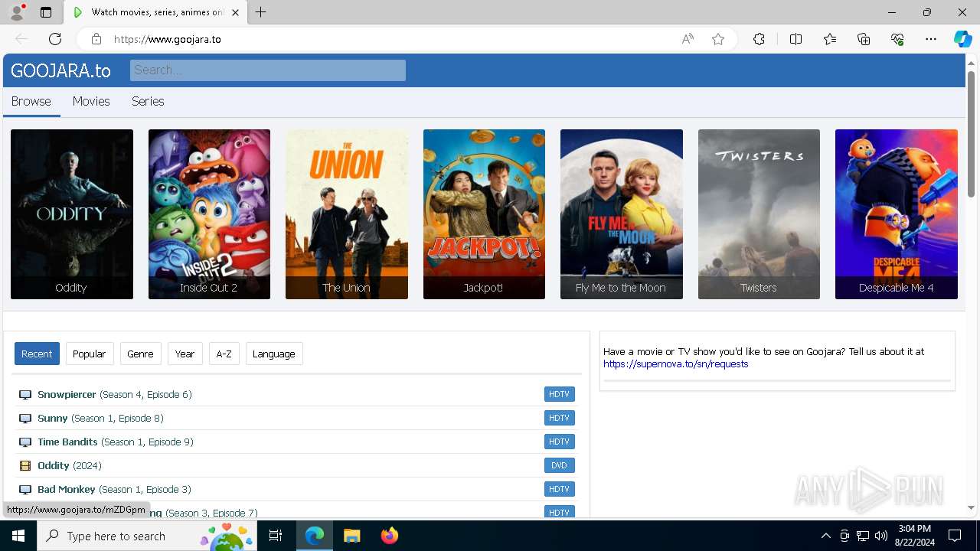Open the notification center icon

point(955,536)
